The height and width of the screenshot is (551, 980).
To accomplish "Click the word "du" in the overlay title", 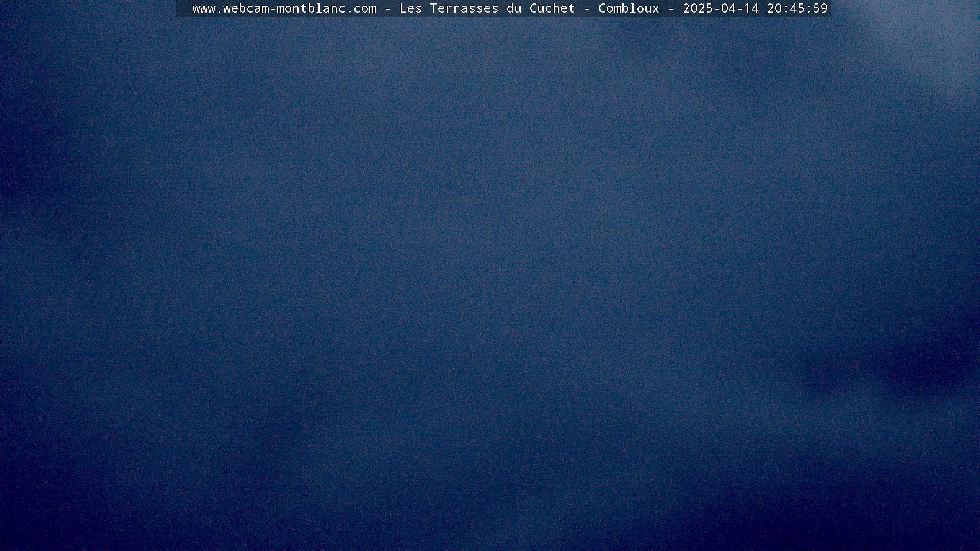I will click(x=514, y=8).
